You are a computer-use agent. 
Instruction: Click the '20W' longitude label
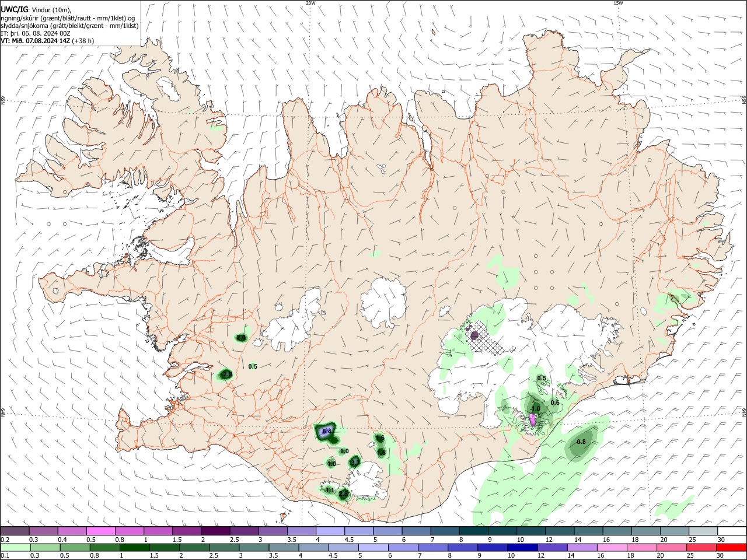pyautogui.click(x=310, y=3)
